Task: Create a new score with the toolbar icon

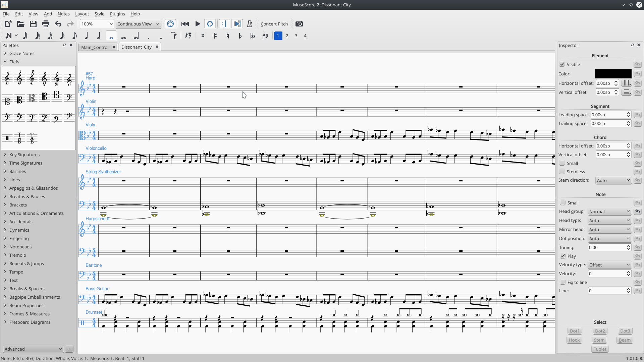Action: pyautogui.click(x=8, y=24)
